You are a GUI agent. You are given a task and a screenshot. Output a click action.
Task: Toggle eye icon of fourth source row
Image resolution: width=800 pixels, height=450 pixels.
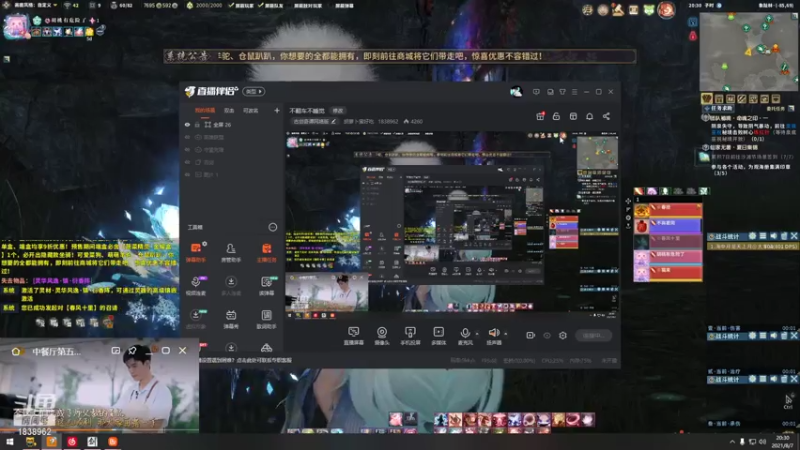pos(187,162)
